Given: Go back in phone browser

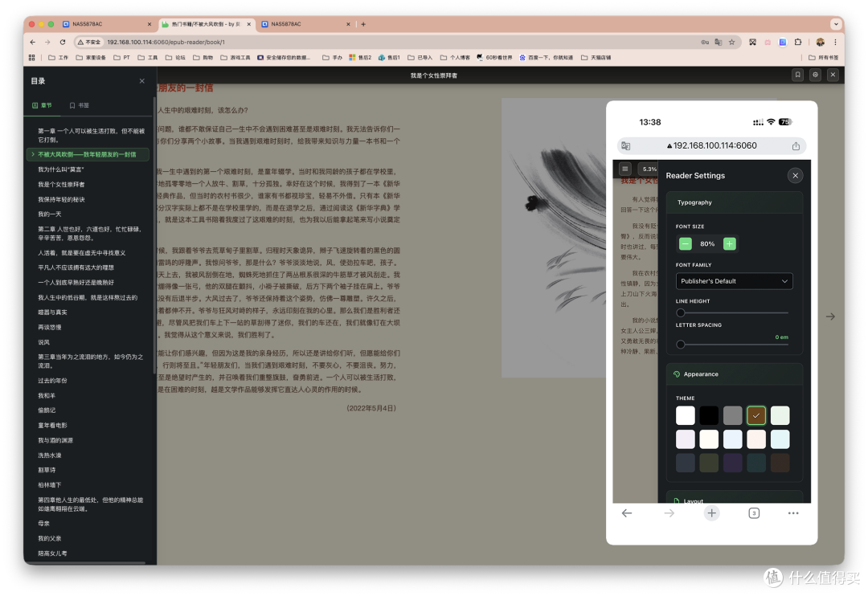Looking at the screenshot, I should (627, 513).
